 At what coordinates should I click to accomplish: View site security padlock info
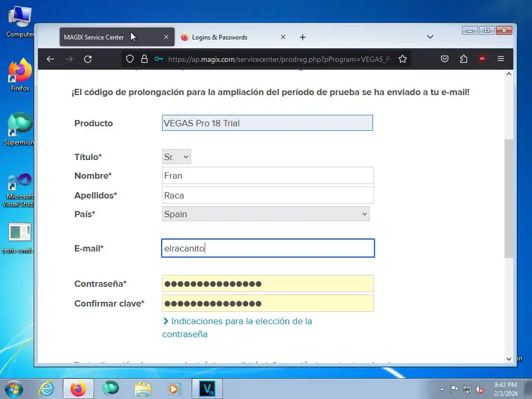coord(144,59)
